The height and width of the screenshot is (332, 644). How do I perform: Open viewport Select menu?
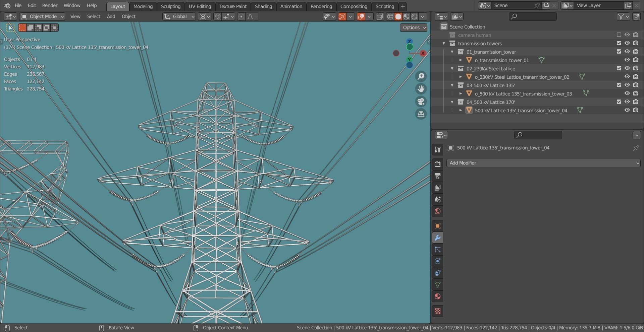pyautogui.click(x=94, y=16)
